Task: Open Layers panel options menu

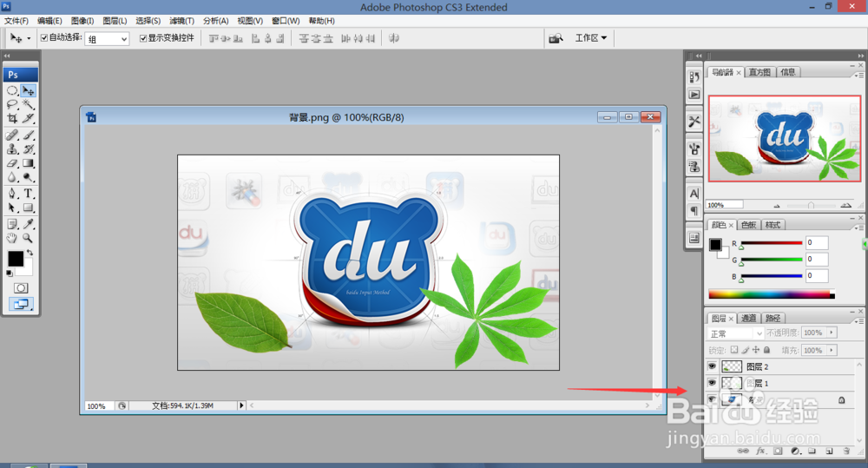Action: (x=858, y=321)
